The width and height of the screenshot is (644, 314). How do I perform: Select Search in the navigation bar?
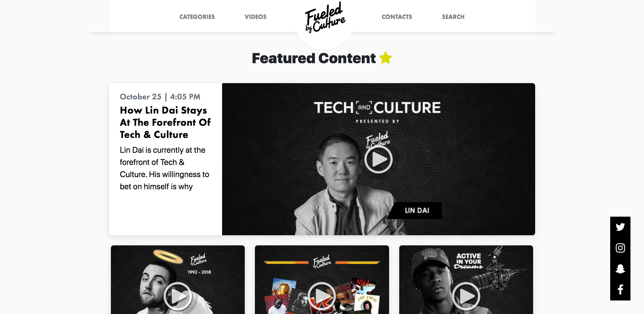coord(453,17)
